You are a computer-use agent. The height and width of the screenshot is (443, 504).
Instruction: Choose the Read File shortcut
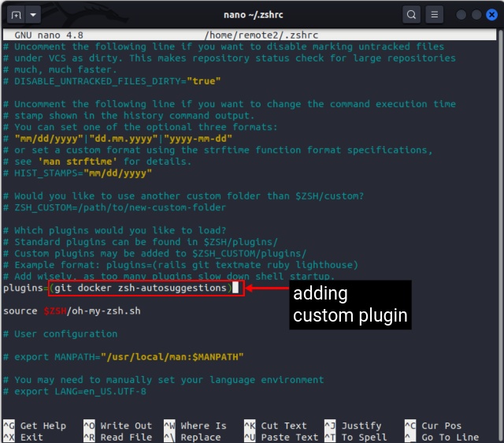pos(118,437)
